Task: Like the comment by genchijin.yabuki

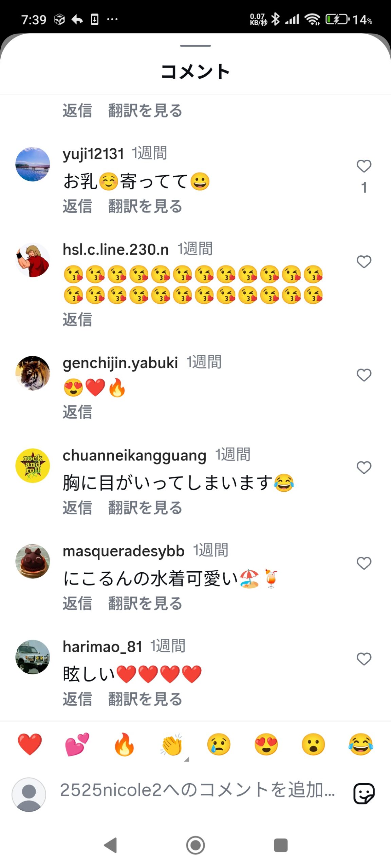Action: tap(364, 375)
